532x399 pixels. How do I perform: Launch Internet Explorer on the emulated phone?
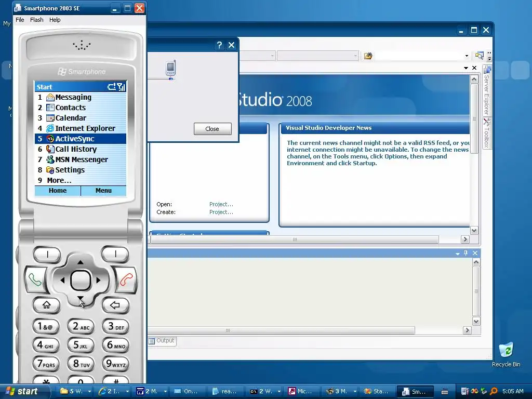pyautogui.click(x=81, y=128)
